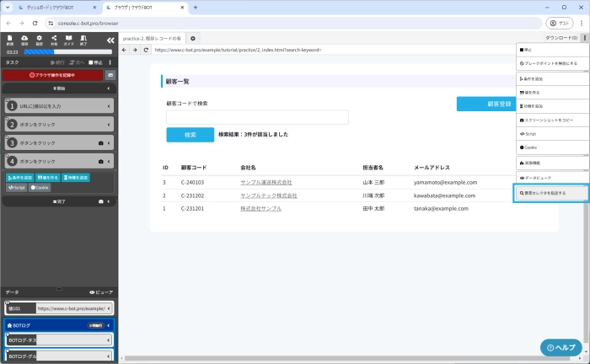The image size is (590, 364).
Task: Open 設定 gear icon in editor toolbar
Action: tap(40, 40)
